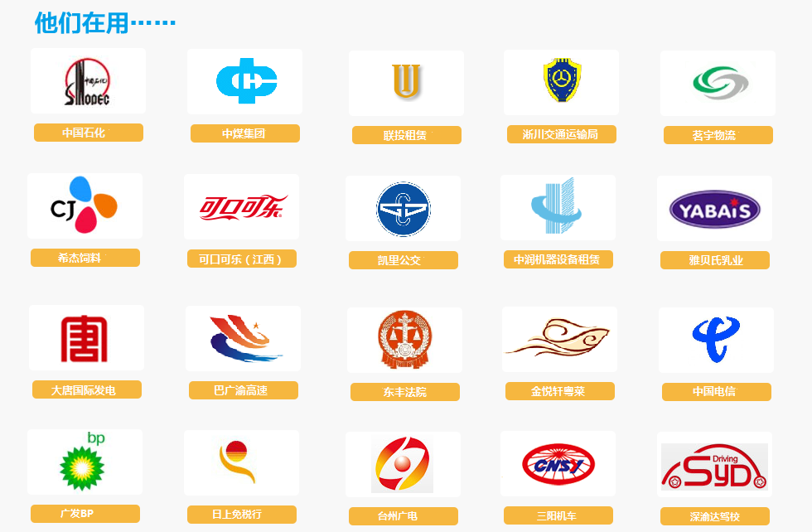Click the Sinopec logo
Screen dimensions: 812x532
(88, 81)
